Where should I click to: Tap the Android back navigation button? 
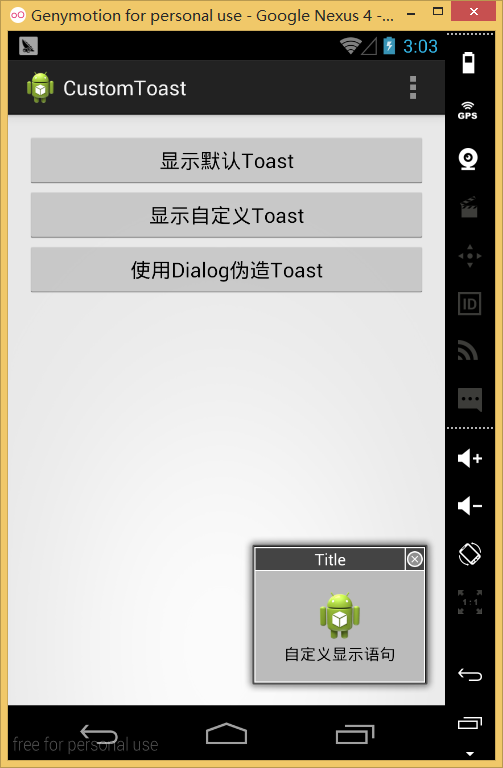click(x=99, y=734)
